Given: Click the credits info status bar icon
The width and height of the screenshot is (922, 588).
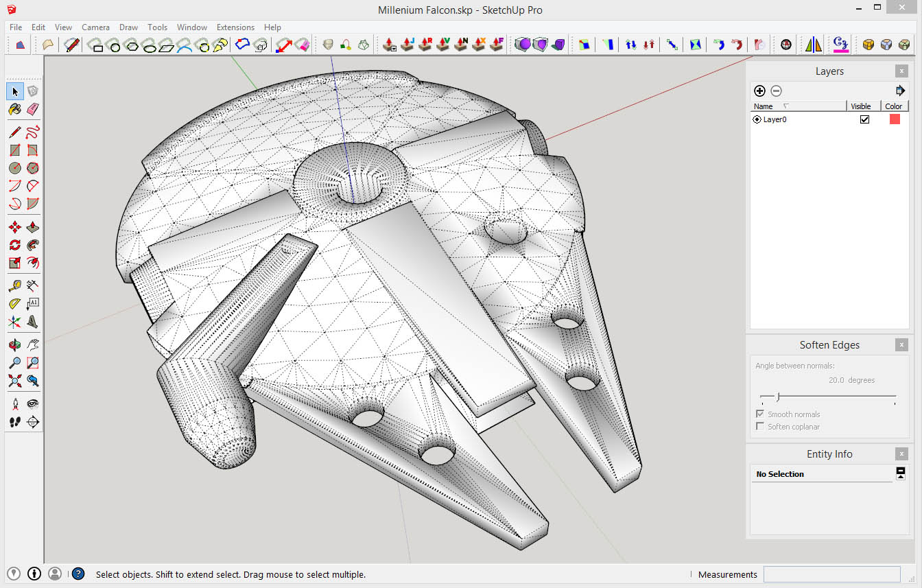Looking at the screenshot, I should click(34, 574).
